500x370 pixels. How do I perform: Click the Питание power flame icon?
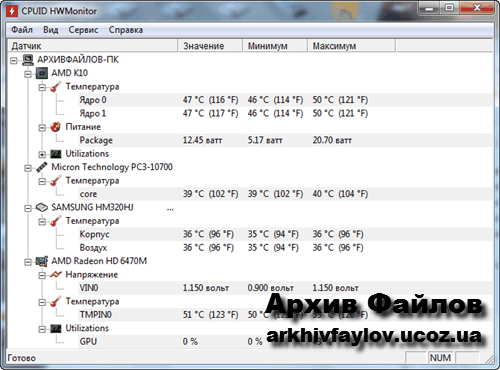pyautogui.click(x=55, y=127)
